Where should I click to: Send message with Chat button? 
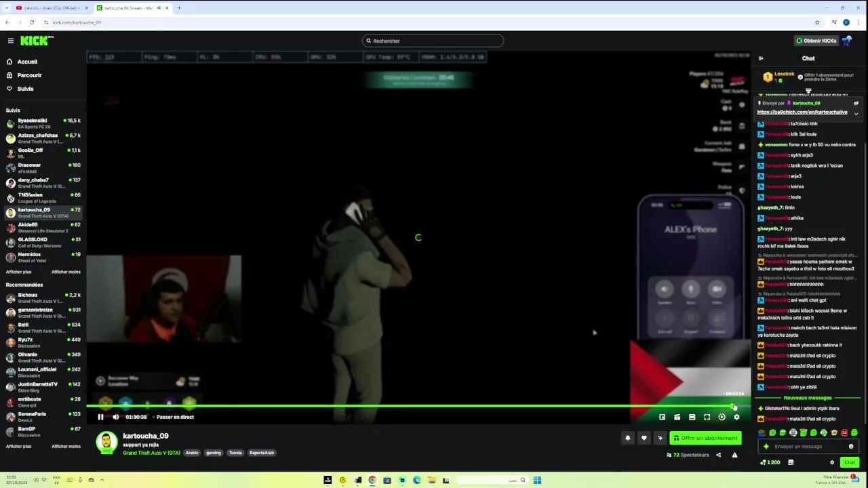(x=849, y=462)
